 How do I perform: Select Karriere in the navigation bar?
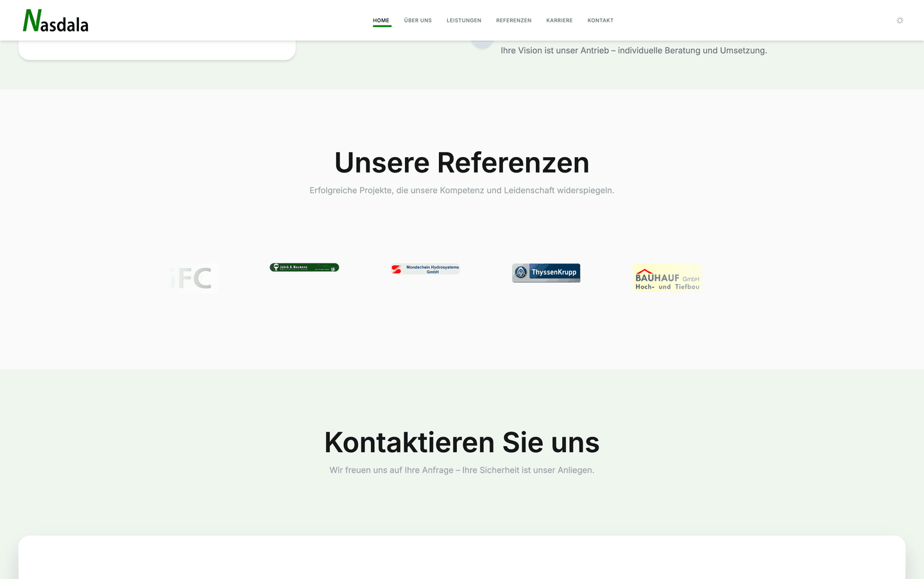coord(560,21)
